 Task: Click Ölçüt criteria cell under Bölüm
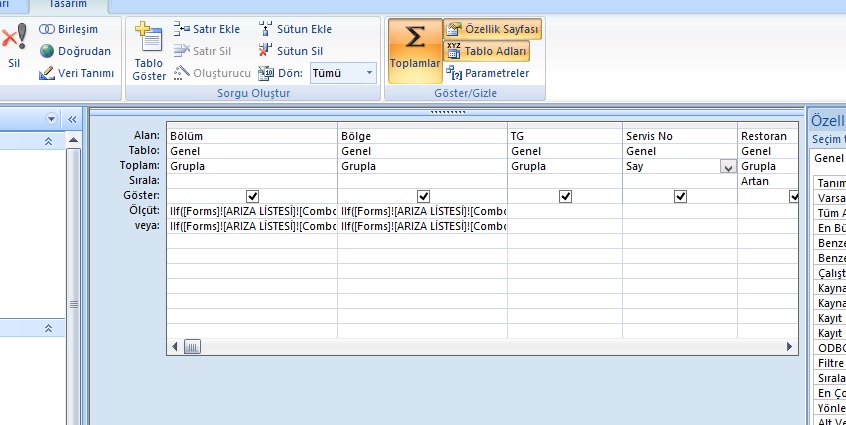coord(252,211)
